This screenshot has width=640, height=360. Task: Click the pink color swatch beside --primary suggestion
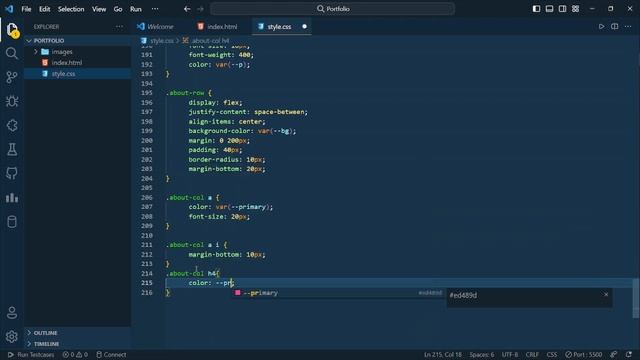pyautogui.click(x=238, y=293)
